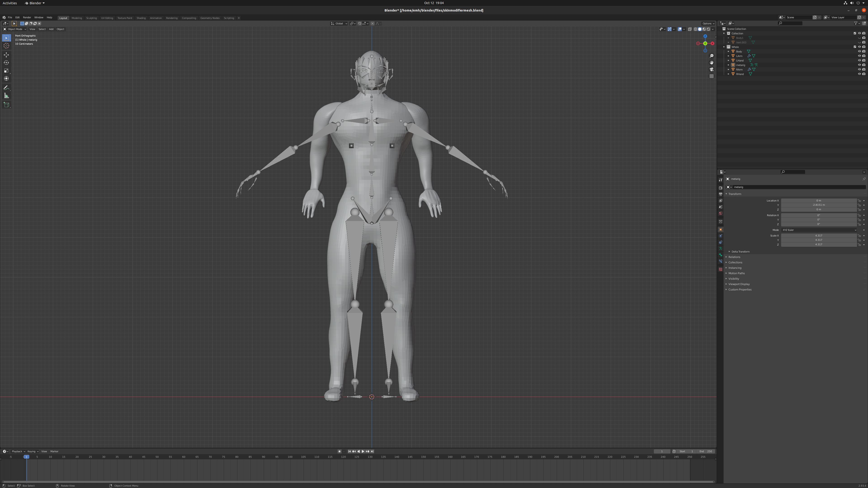
Task: Hide metarig in viewport via eye icon
Action: point(859,65)
